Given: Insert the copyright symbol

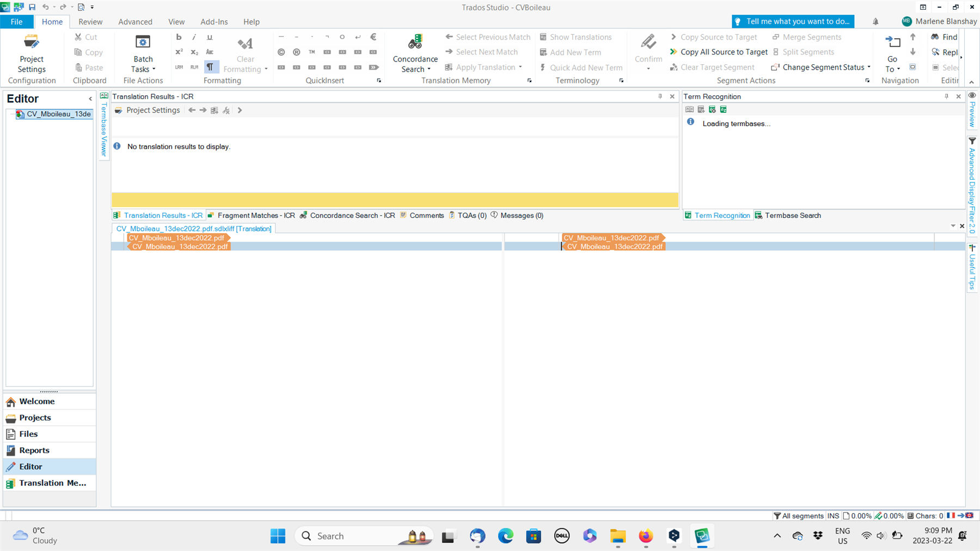Looking at the screenshot, I should tap(281, 52).
